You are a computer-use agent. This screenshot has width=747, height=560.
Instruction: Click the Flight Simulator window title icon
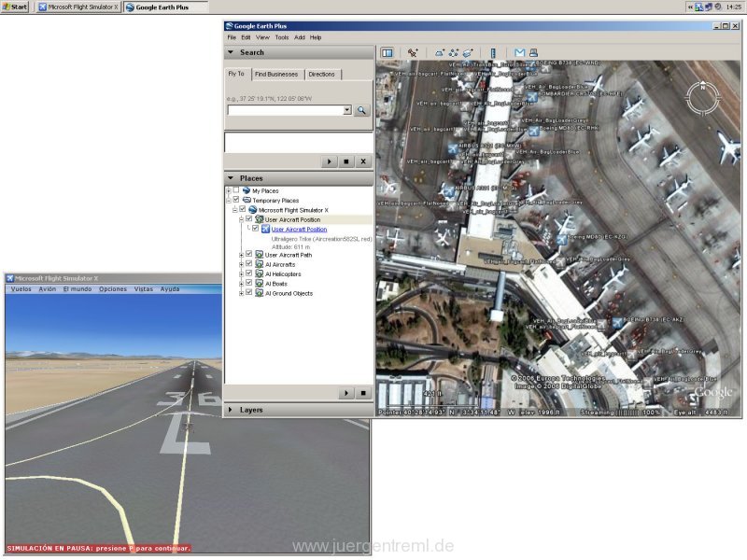pos(9,278)
